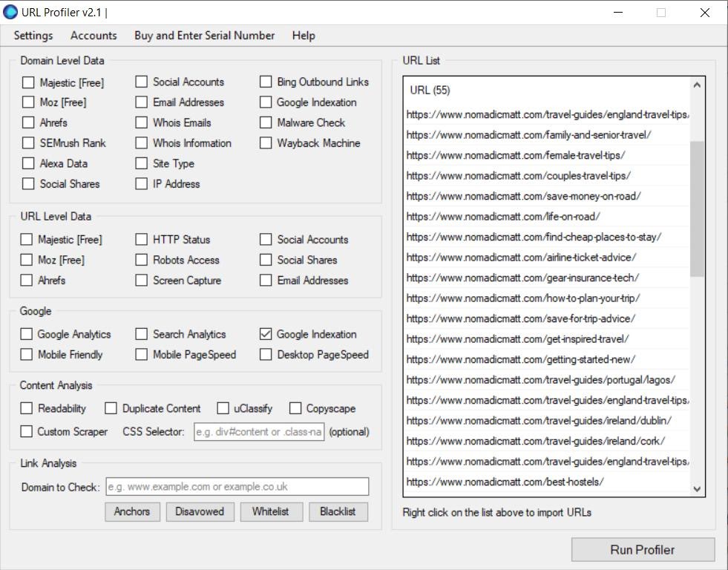Enable the Wayback Machine check
The image size is (728, 570).
tap(266, 143)
